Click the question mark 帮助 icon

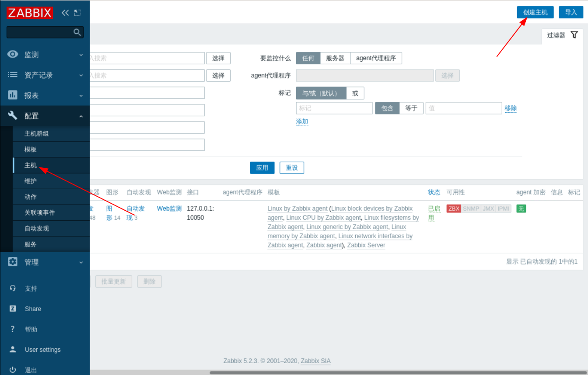coord(13,329)
